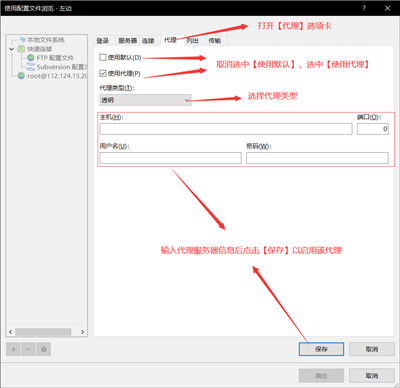
Task: Select the FTP 配置文件 globe icon
Action: click(31, 58)
